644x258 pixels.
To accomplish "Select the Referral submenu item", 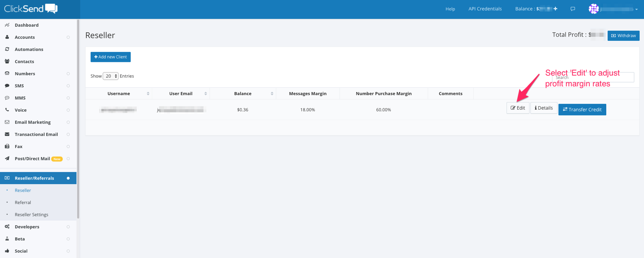I will (23, 202).
